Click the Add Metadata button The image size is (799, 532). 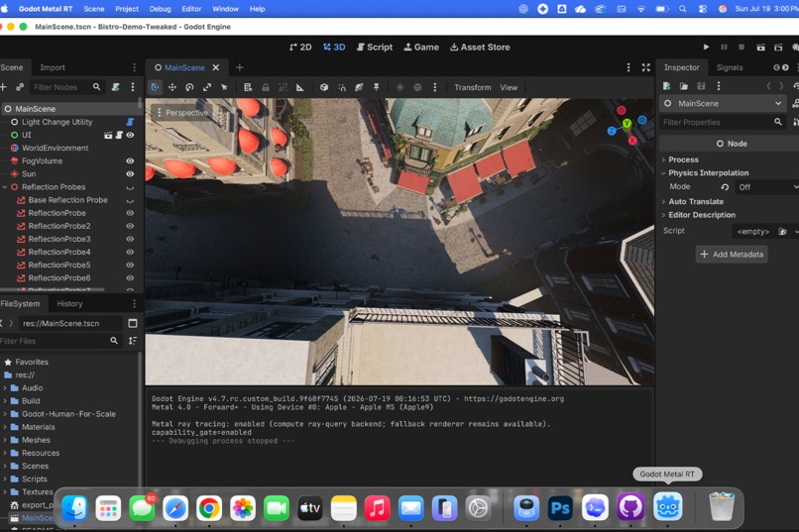[732, 254]
